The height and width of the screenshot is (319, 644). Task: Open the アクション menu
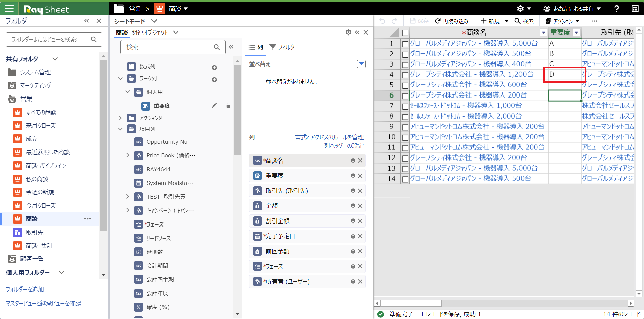click(563, 21)
